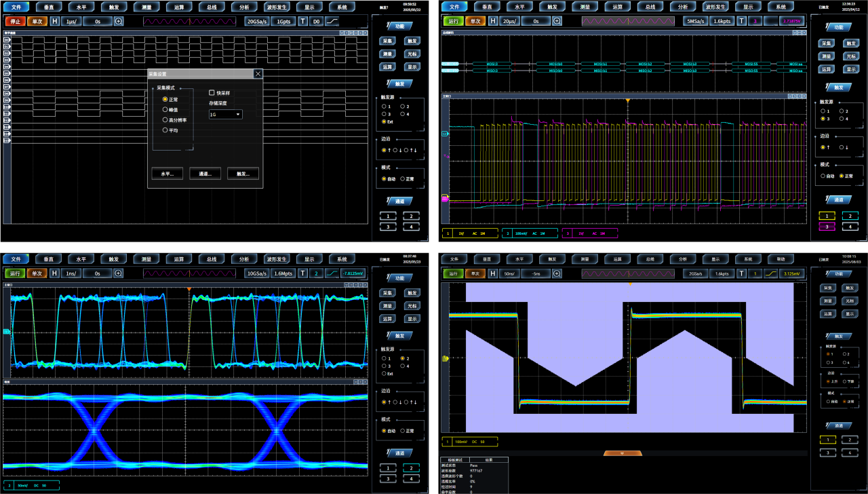Enable the 快采样 checkbox
Image resolution: width=868 pixels, height=494 pixels.
click(212, 93)
